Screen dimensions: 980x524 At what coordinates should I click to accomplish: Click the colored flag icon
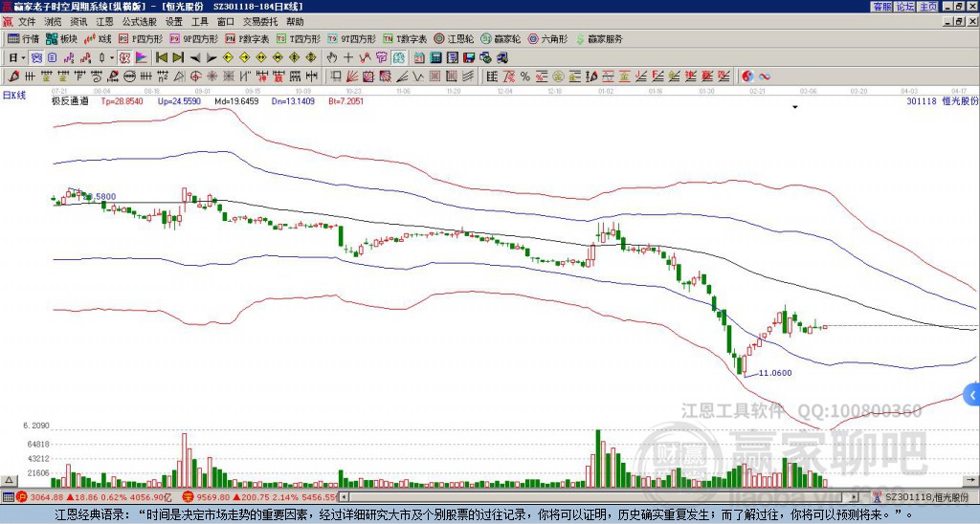click(142, 58)
